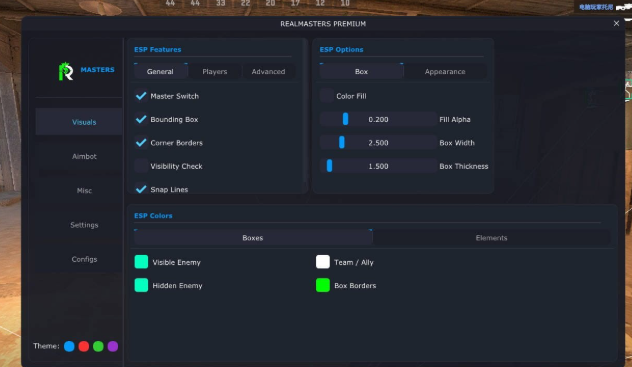Disable the Bounding Box checkbox

[x=141, y=119]
